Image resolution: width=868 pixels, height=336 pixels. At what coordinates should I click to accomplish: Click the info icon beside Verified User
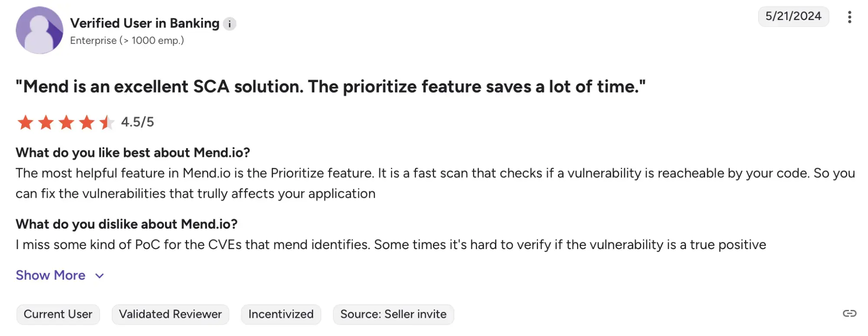(x=230, y=24)
